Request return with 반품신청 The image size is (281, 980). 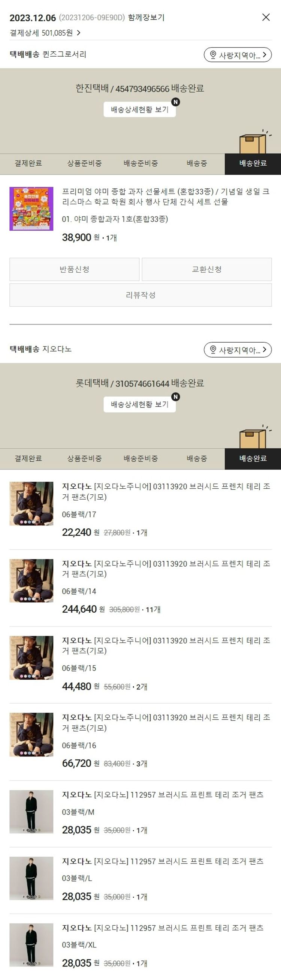click(74, 269)
